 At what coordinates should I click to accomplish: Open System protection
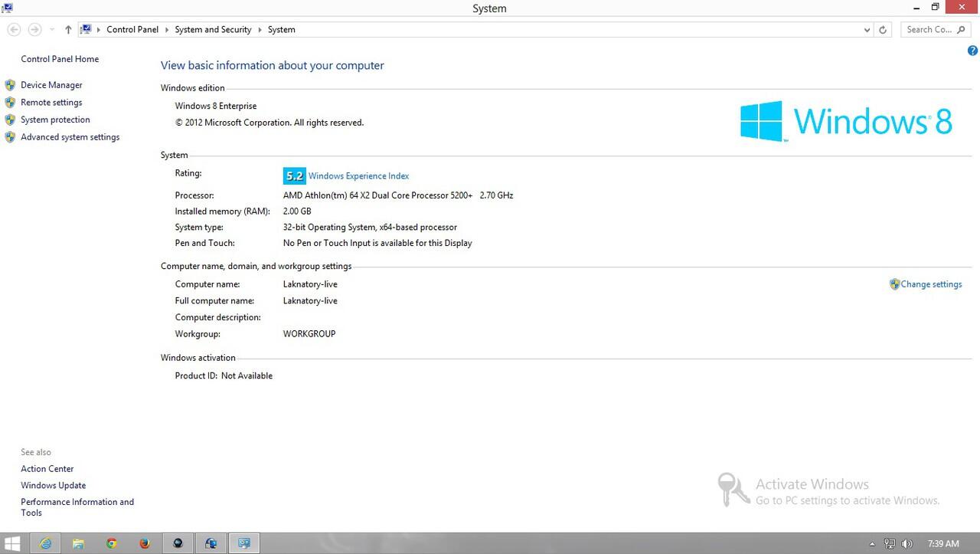tap(55, 120)
